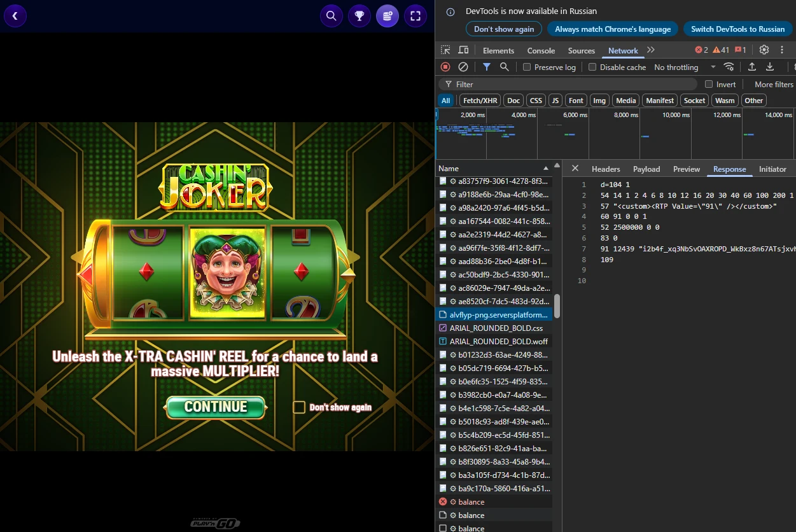Image resolution: width=796 pixels, height=532 pixels.
Task: Tick the game's Don't show again checkbox
Action: coord(298,407)
